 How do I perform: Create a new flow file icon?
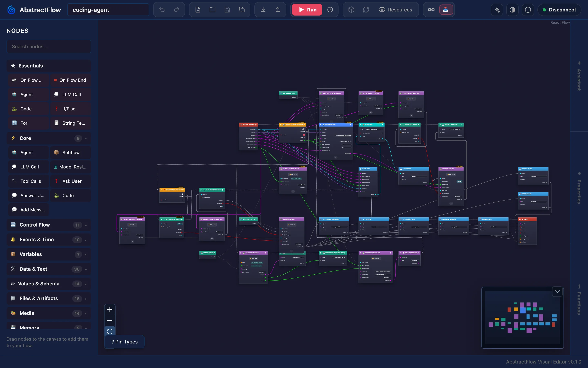click(x=198, y=10)
